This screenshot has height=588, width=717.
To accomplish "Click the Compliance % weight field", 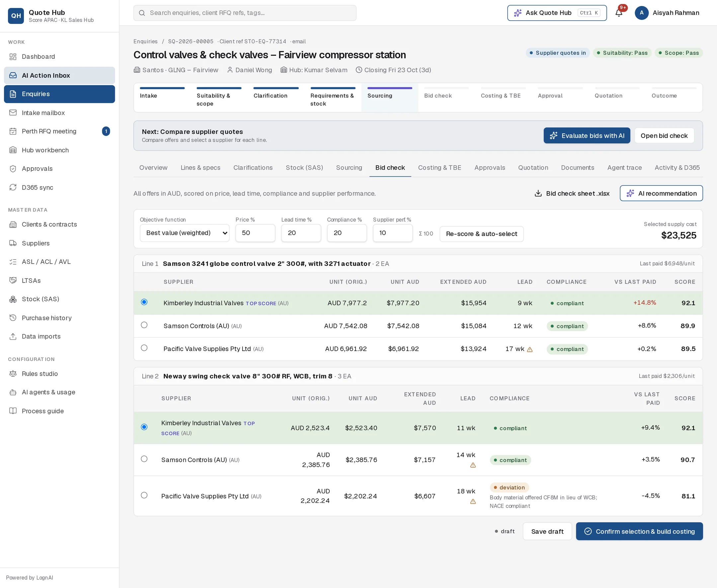I will coord(347,233).
